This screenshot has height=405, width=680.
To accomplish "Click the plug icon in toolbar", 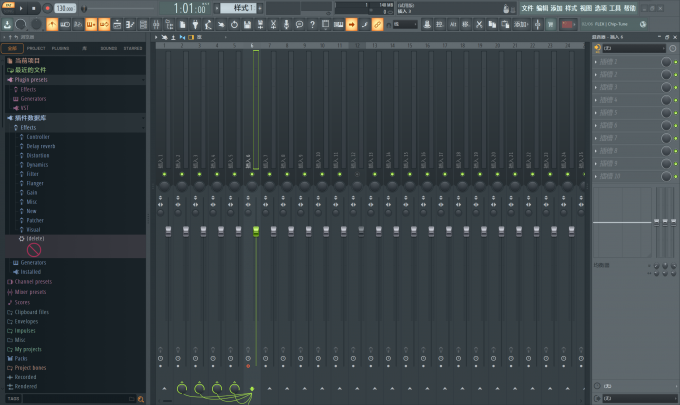I will [195, 25].
